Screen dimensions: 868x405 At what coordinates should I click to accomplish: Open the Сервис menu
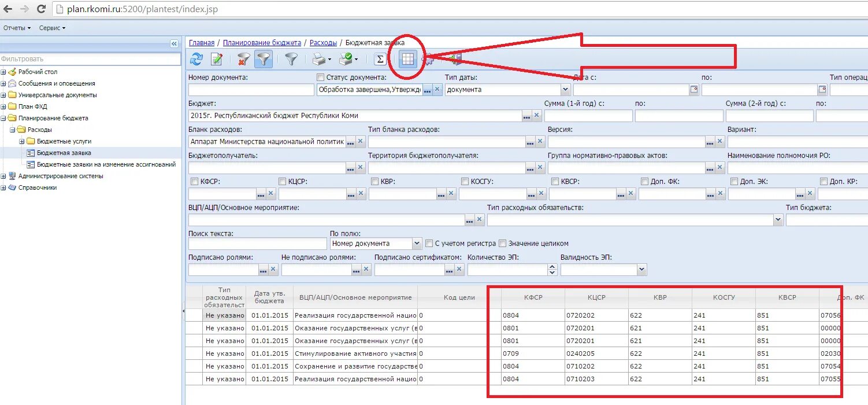click(x=52, y=28)
